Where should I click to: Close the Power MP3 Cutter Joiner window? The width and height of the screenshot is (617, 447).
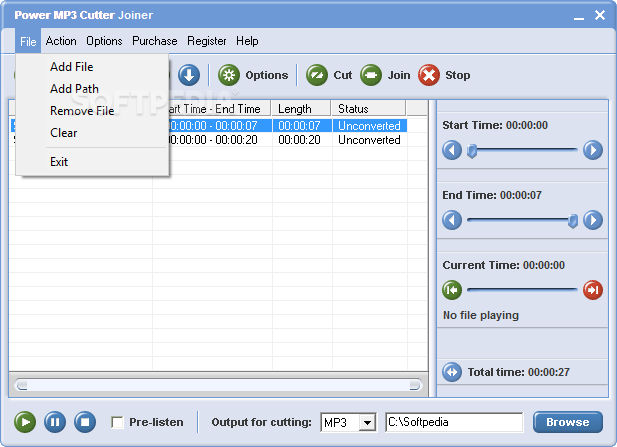coord(600,15)
